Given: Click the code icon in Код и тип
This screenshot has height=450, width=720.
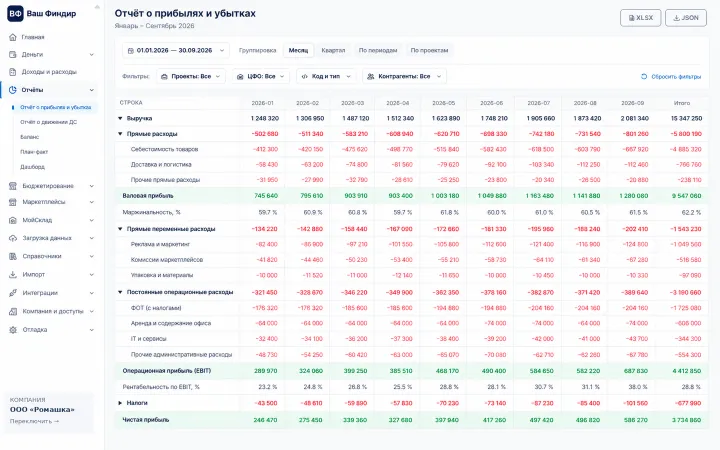Looking at the screenshot, I should pyautogui.click(x=304, y=77).
